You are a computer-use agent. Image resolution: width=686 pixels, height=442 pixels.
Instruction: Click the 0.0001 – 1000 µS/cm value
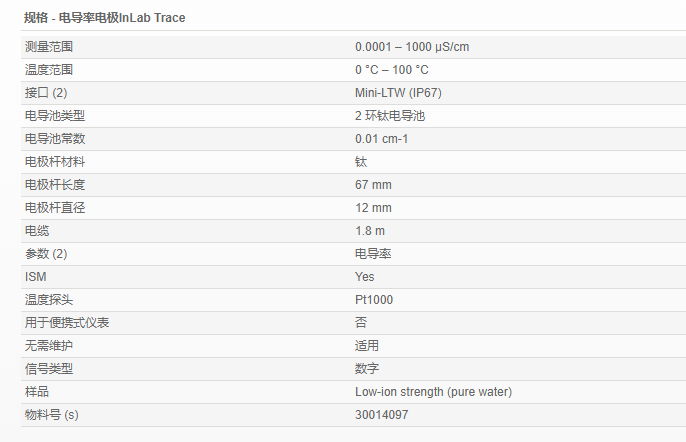click(412, 47)
